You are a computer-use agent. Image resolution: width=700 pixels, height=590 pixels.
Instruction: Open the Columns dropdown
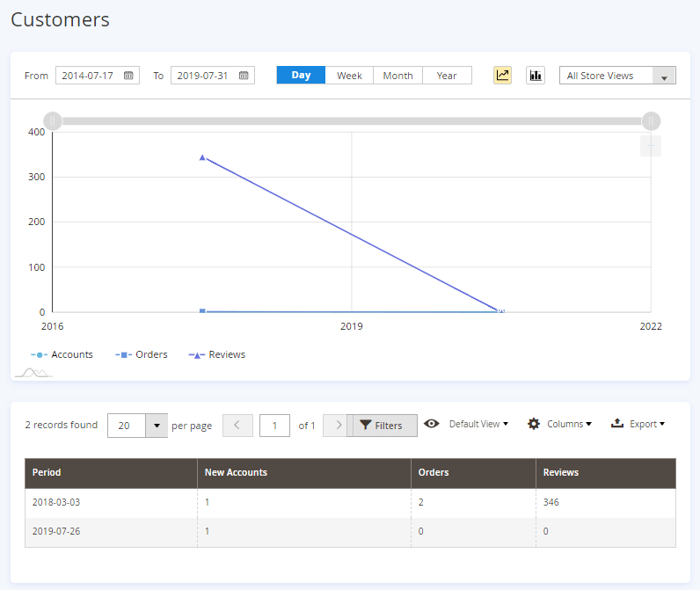[x=559, y=424]
